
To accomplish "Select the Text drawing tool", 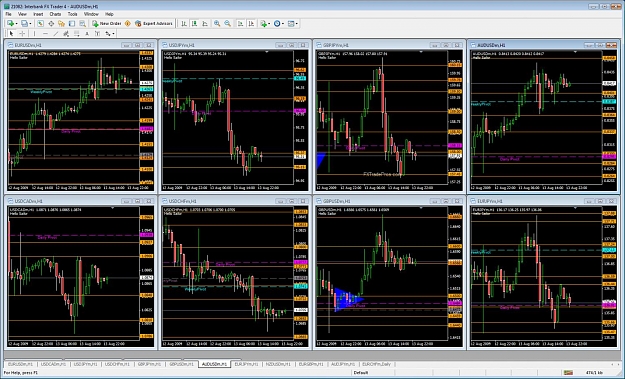I will 87,33.
